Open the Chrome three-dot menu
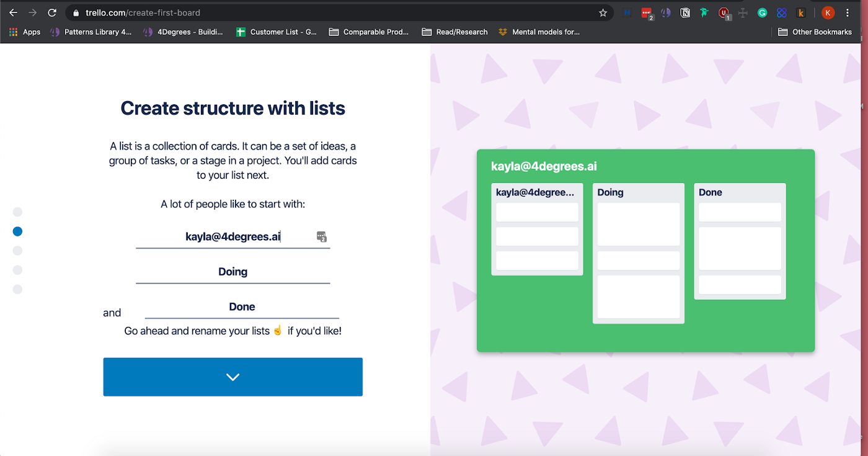 848,12
